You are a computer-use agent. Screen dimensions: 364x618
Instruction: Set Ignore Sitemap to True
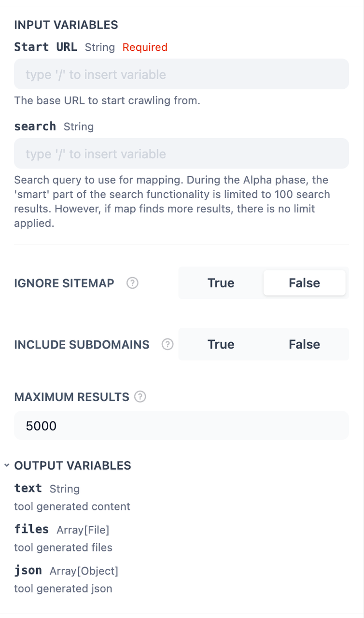tap(221, 283)
